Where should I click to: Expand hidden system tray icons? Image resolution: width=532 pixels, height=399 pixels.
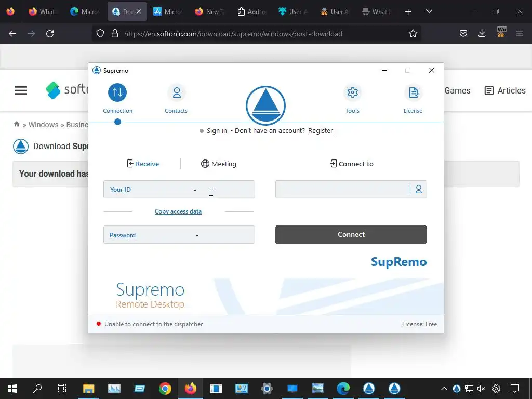[444, 389]
